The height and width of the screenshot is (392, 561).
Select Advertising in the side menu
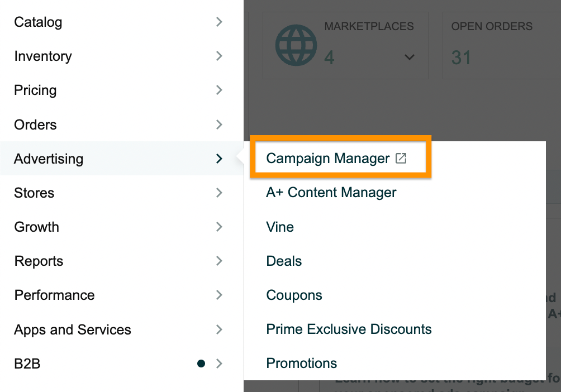click(x=122, y=159)
